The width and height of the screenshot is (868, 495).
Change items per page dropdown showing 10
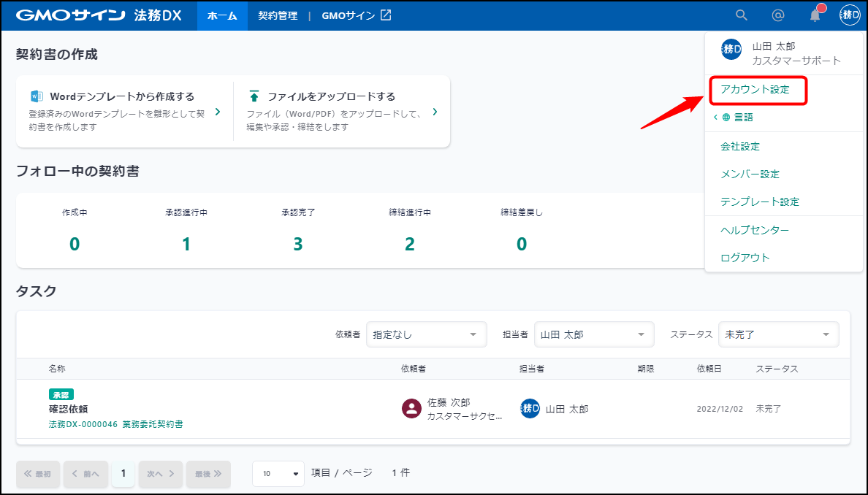pyautogui.click(x=278, y=473)
